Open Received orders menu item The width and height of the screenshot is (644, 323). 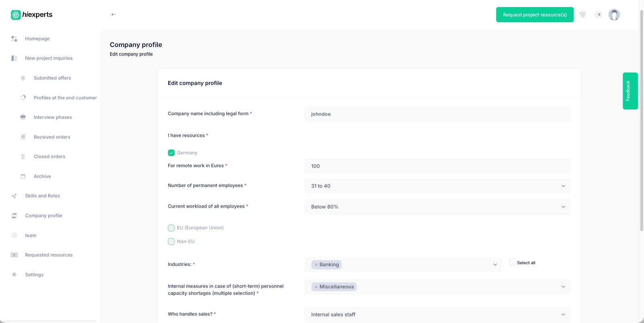[52, 137]
